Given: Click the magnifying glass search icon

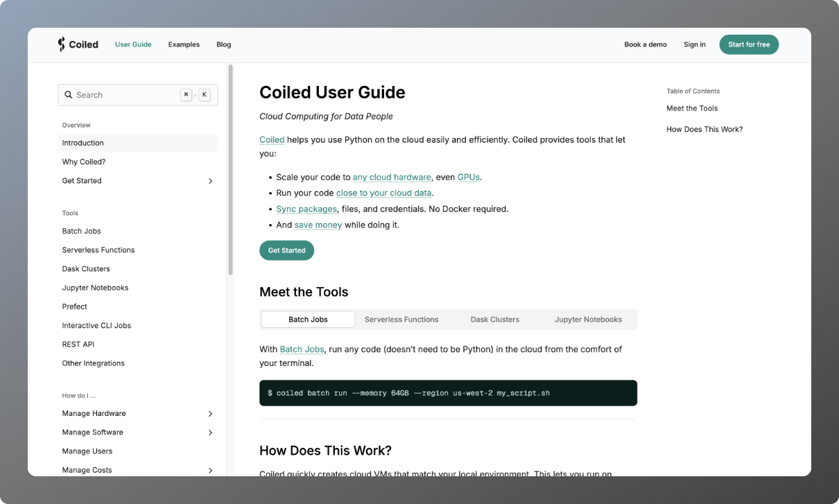Looking at the screenshot, I should 68,94.
